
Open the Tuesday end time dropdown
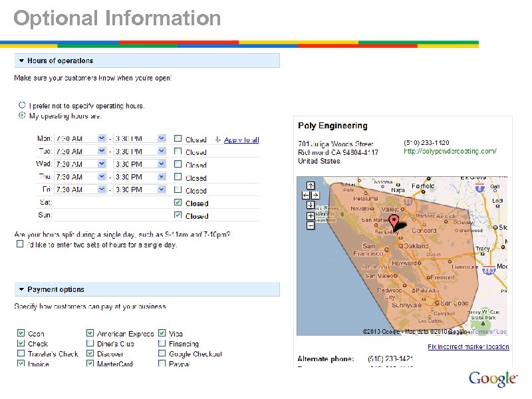tap(160, 151)
